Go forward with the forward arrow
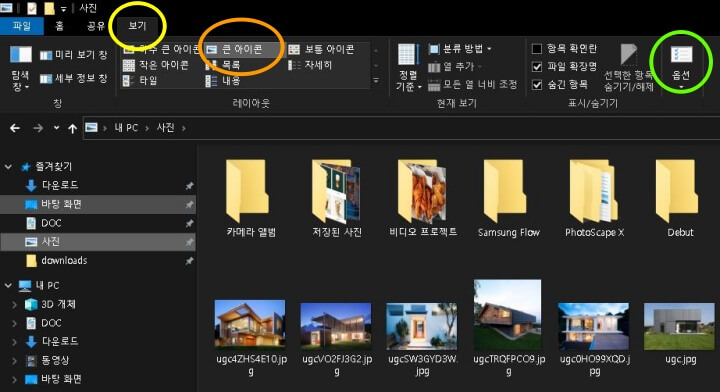 38,128
